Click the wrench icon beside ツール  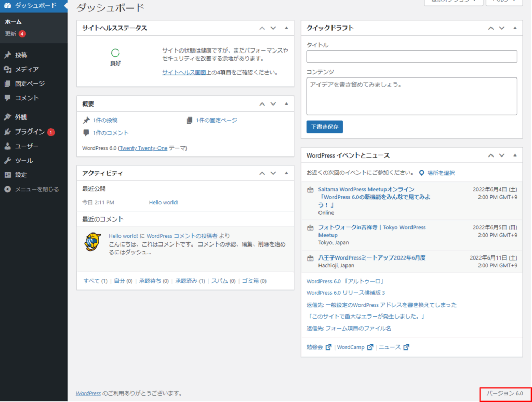(x=7, y=160)
